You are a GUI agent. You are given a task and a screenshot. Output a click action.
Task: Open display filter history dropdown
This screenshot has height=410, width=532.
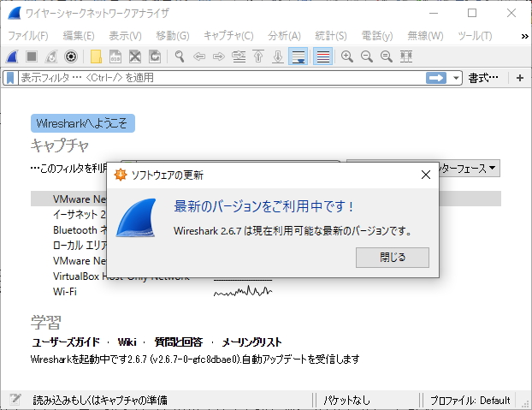pyautogui.click(x=456, y=78)
